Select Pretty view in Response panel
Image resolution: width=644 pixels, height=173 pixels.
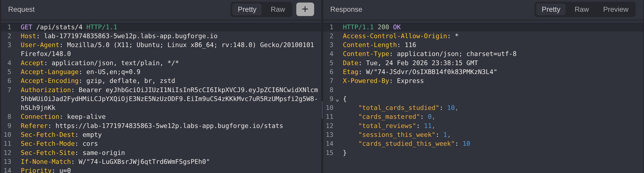[x=551, y=9]
